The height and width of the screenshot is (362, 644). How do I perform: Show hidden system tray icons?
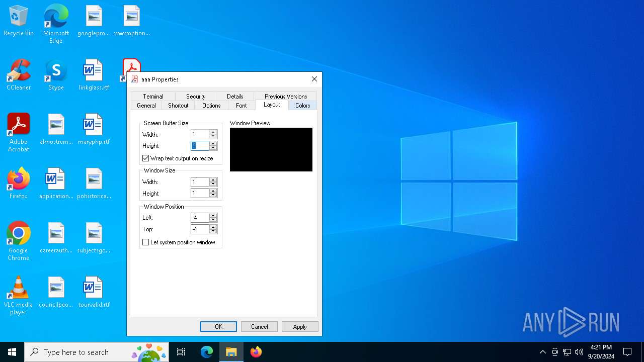[x=543, y=352]
